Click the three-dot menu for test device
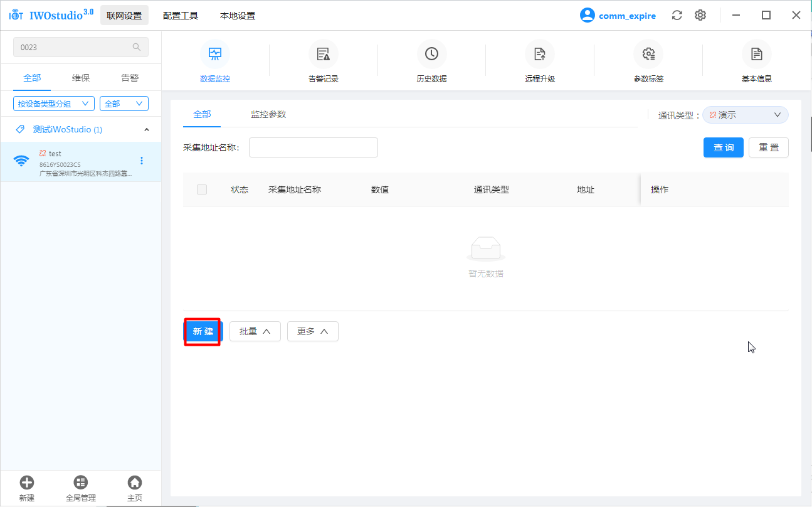 pos(141,161)
